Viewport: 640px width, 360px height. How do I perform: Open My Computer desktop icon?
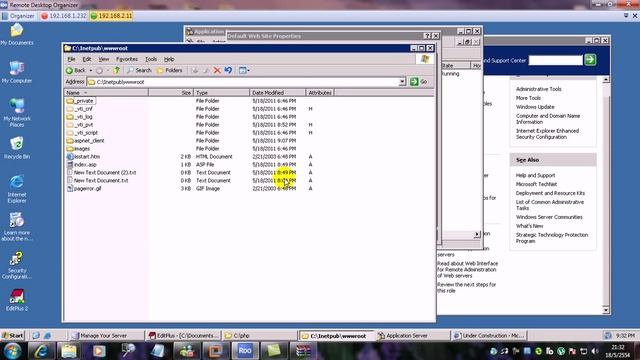pos(17,72)
